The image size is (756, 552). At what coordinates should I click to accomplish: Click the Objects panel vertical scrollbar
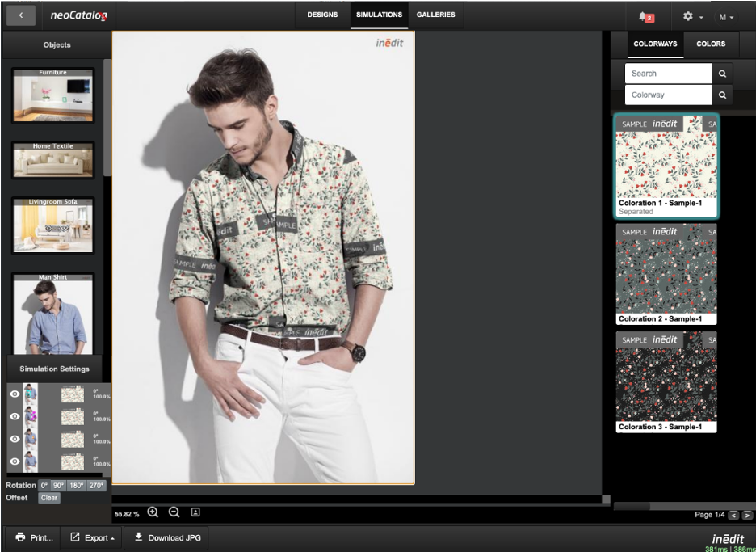(107, 118)
